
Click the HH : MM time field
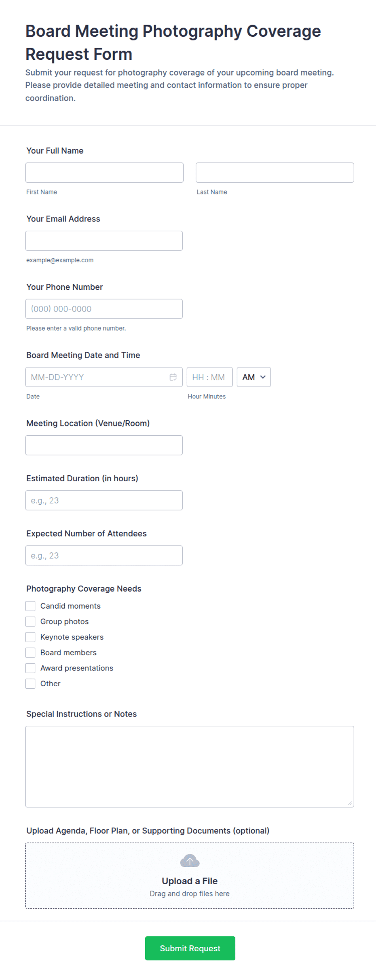209,377
